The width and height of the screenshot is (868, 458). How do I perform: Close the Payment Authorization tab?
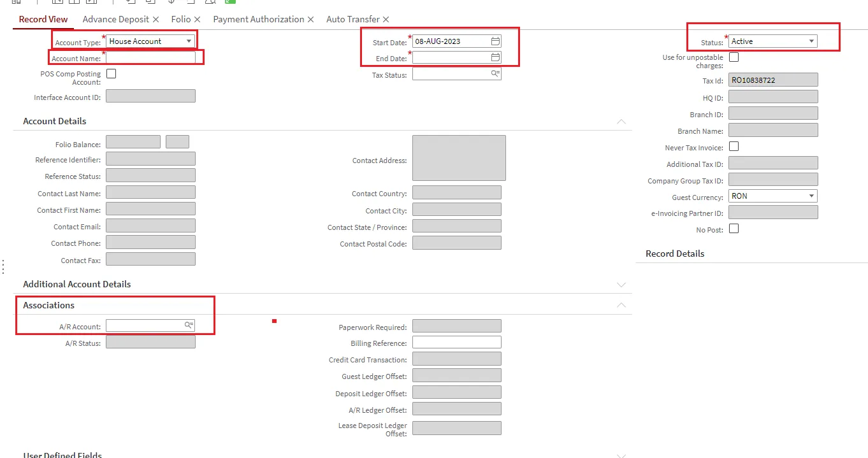310,20
